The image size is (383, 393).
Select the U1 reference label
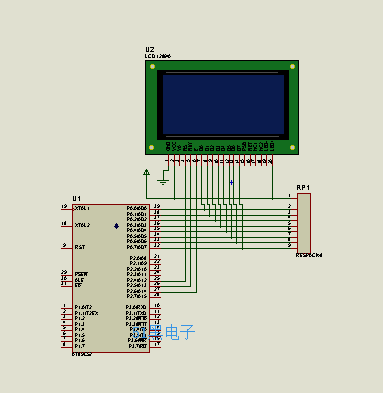click(x=77, y=199)
